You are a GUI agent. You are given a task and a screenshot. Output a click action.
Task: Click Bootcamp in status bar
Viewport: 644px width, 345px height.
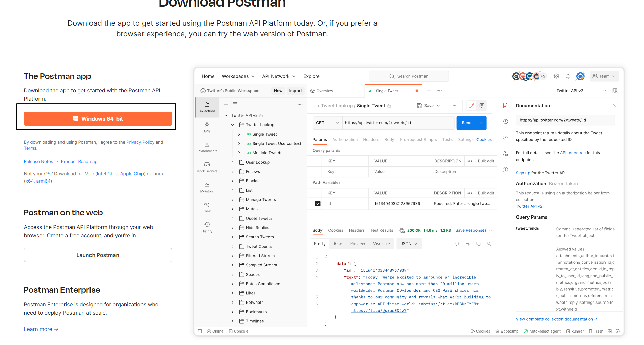[x=507, y=331]
